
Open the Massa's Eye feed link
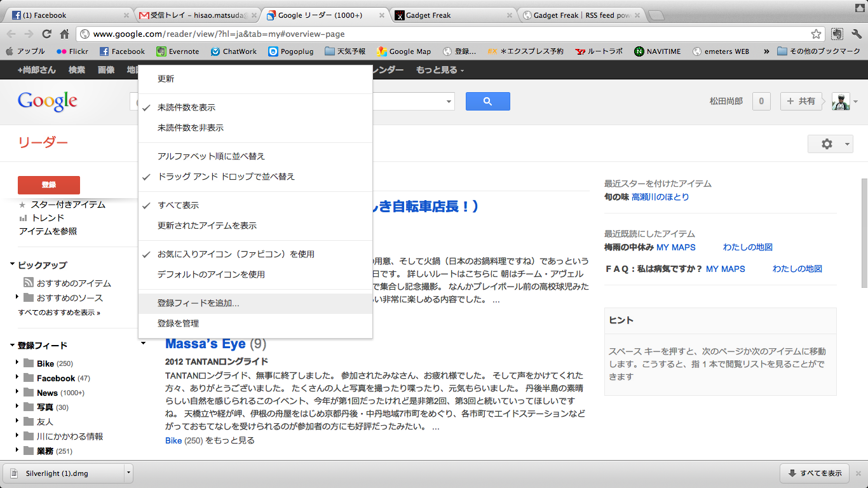click(x=205, y=344)
